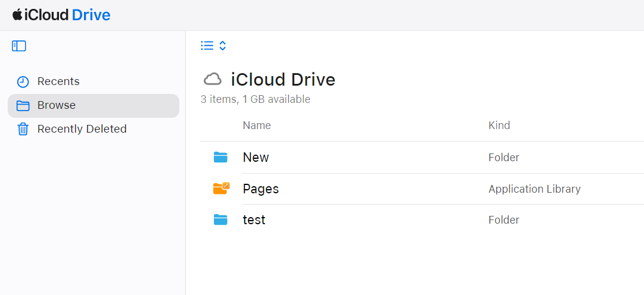This screenshot has width=644, height=295.
Task: Click the list view icon
Action: 207,46
